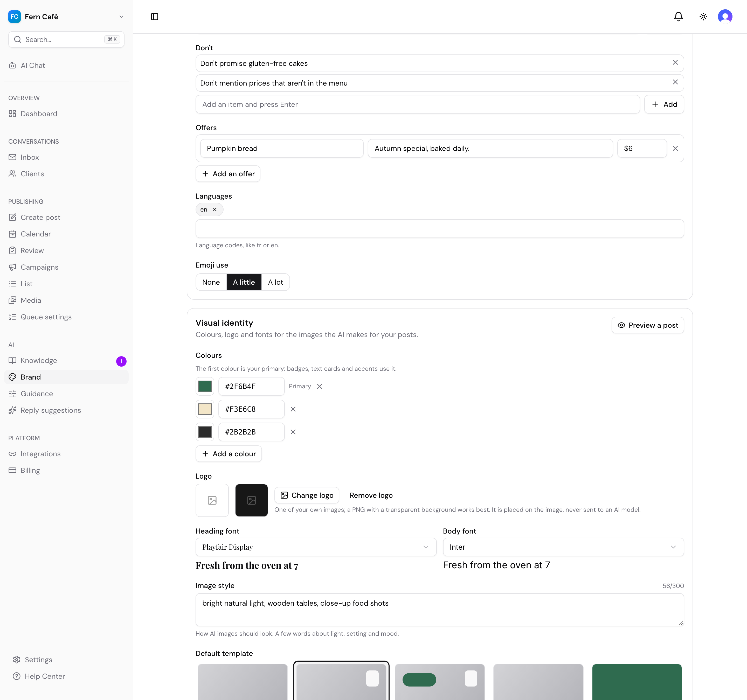Toggle the sidebar panel icon

coord(154,17)
